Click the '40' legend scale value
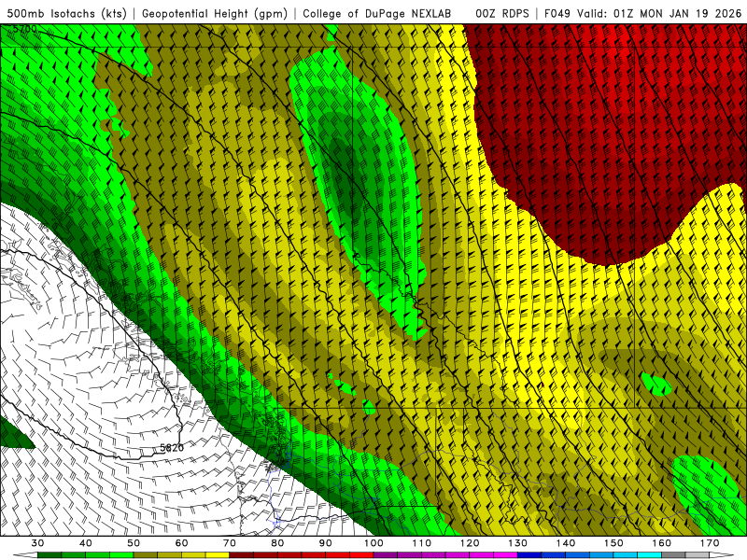 pos(86,543)
